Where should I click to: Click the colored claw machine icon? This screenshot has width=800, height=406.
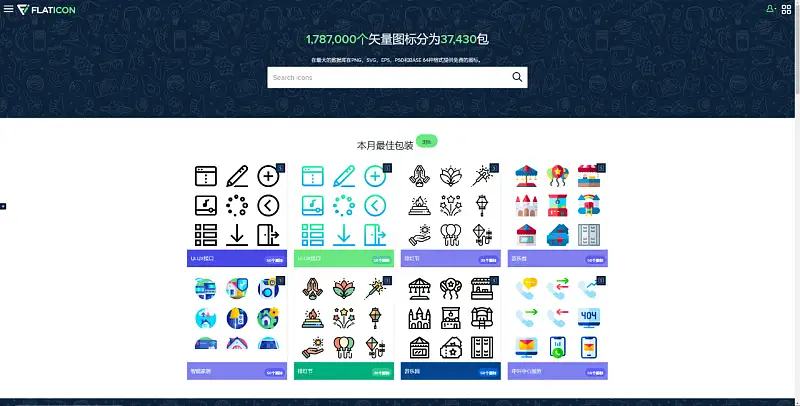click(558, 206)
